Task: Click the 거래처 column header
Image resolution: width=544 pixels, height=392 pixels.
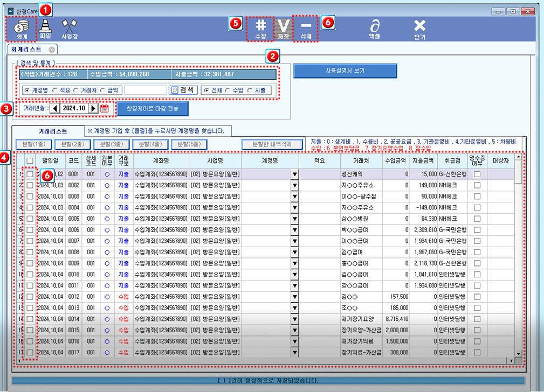Action: point(361,161)
